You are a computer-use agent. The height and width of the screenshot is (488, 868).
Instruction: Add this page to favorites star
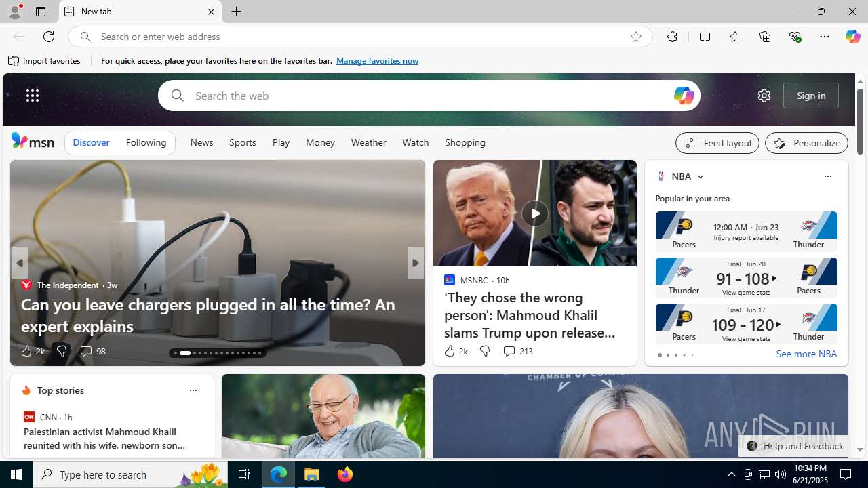point(635,37)
